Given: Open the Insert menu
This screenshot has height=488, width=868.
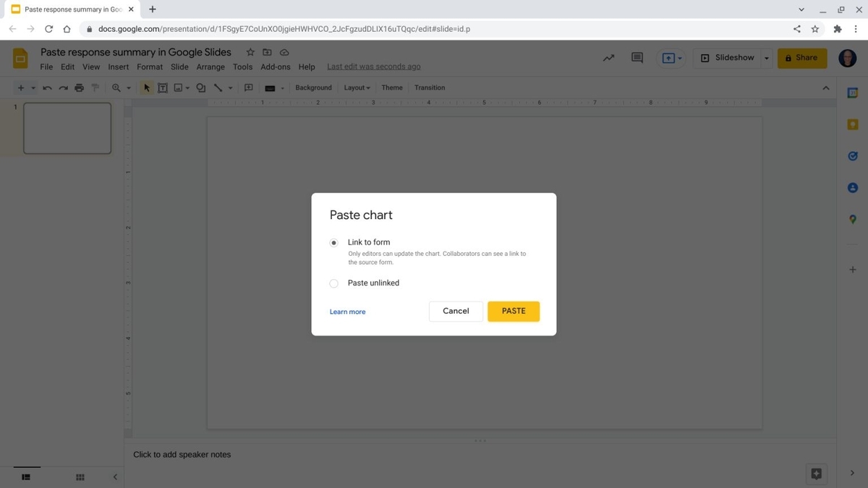Looking at the screenshot, I should pos(118,67).
